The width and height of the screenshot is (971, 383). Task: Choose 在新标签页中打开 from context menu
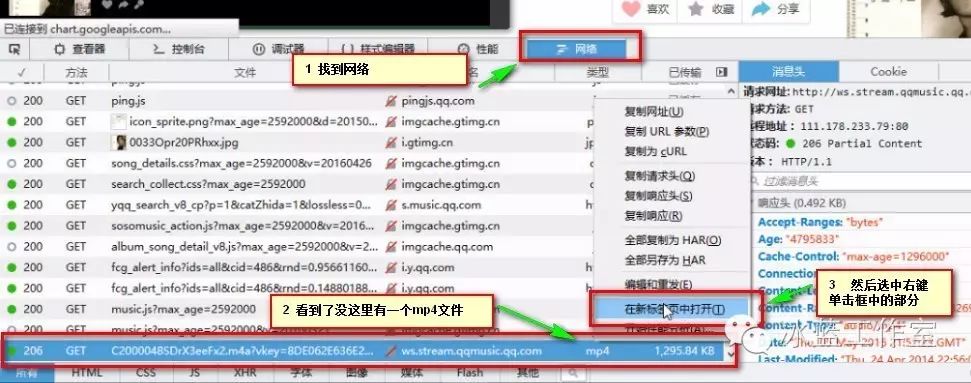(674, 309)
